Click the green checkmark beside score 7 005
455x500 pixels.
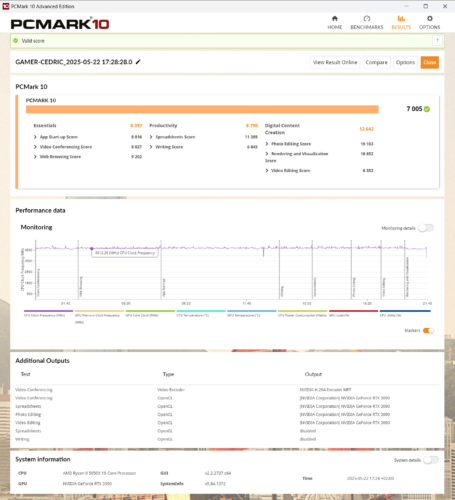coord(427,109)
